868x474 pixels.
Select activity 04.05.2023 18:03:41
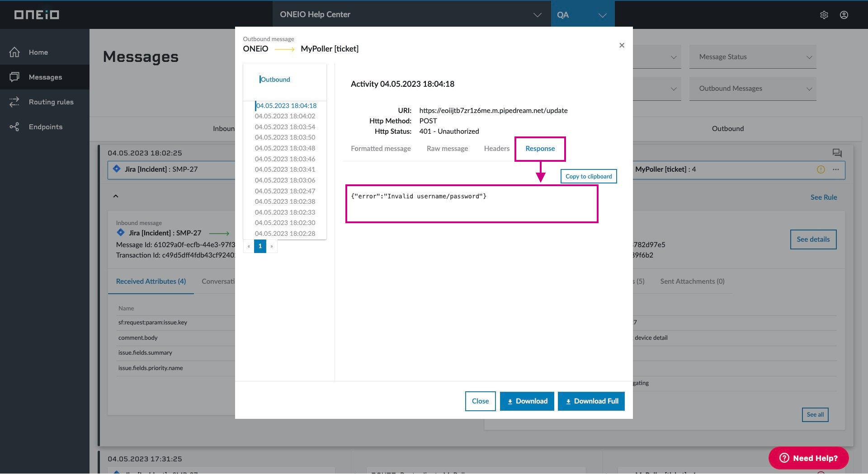click(285, 169)
